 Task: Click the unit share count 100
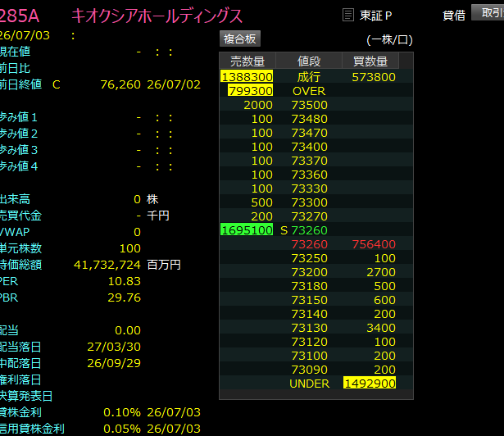coord(129,248)
